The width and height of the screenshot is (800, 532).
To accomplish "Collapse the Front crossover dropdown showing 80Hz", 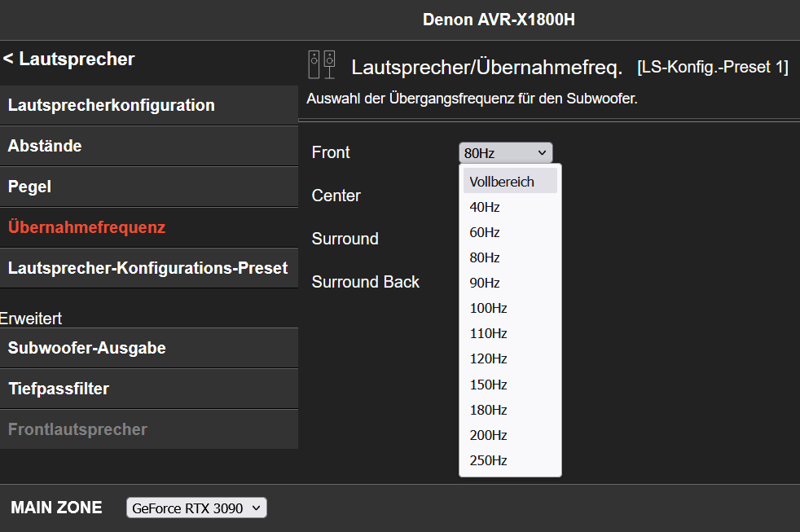I will (506, 152).
